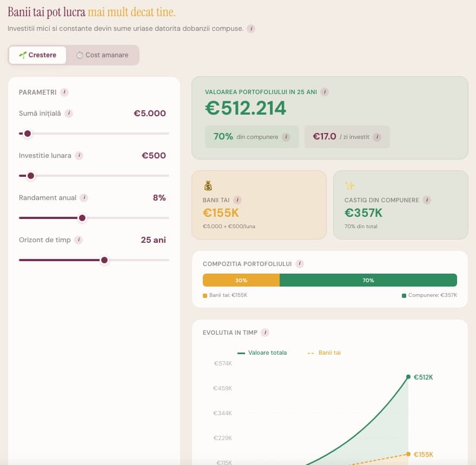Click the Orizont de timp slider handle

[104, 260]
